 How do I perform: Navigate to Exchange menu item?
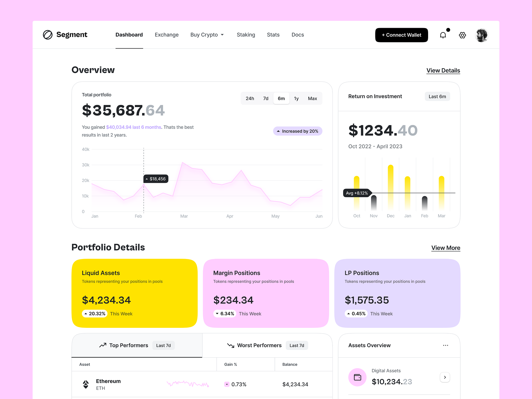click(x=166, y=35)
